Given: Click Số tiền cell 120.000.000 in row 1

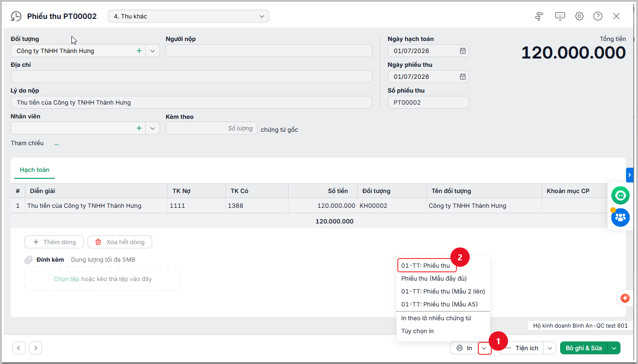Looking at the screenshot, I should (x=323, y=205).
